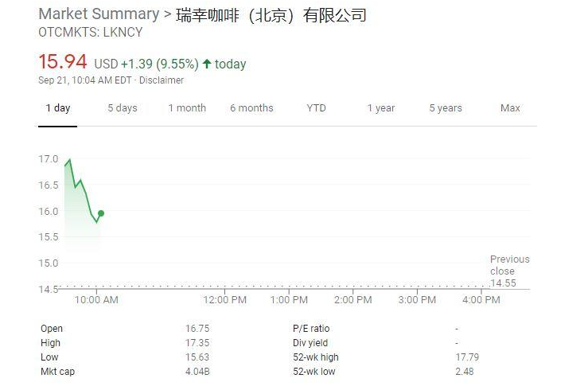The height and width of the screenshot is (390, 588).
Task: Show the YTD chart range
Action: pos(316,108)
